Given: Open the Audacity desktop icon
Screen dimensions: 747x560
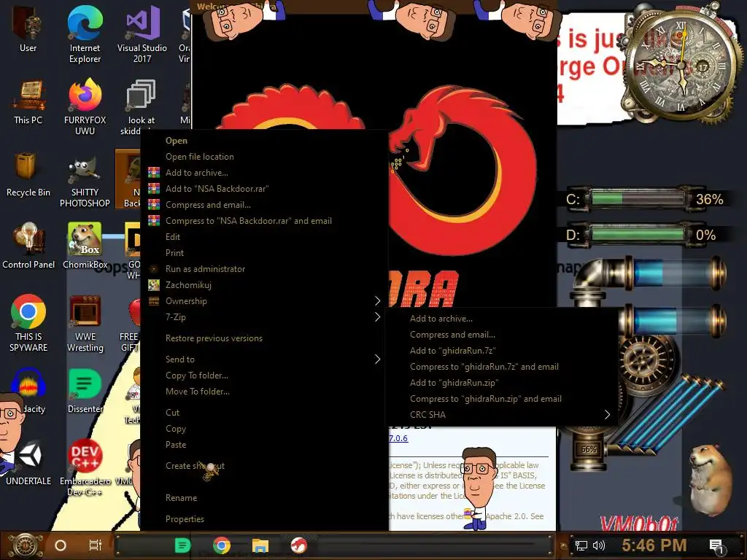Looking at the screenshot, I should (28, 392).
